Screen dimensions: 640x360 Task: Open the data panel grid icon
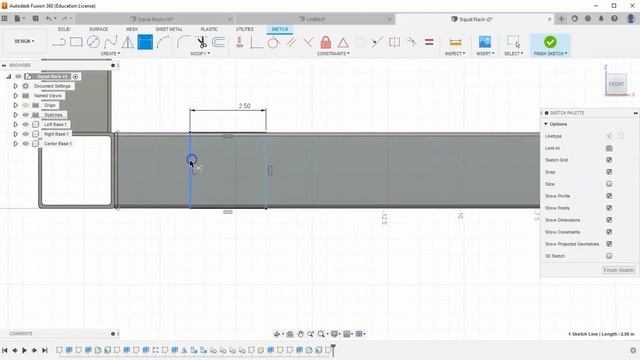[4, 18]
